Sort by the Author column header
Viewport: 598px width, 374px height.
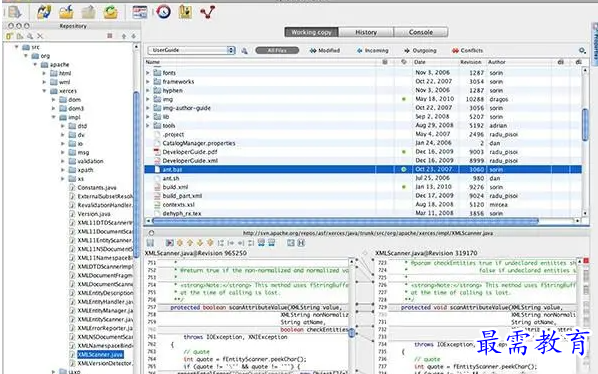[x=519, y=62]
